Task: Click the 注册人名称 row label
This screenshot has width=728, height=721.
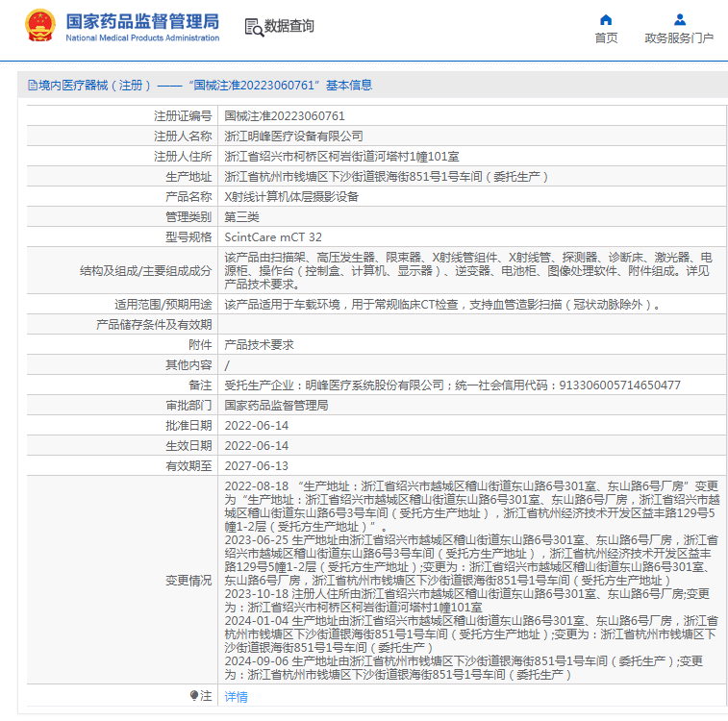Action: pyautogui.click(x=183, y=137)
